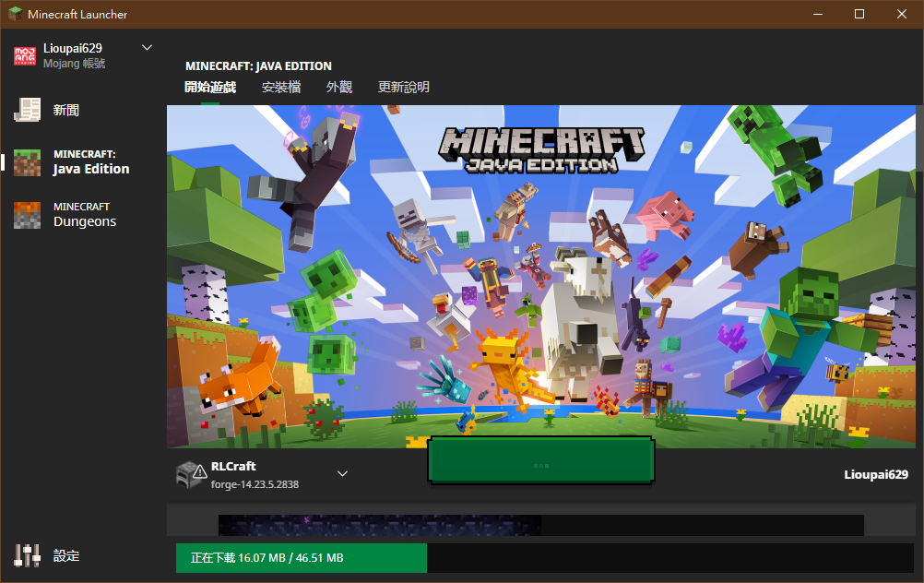Open the 新聞 sidebar entry
This screenshot has height=583, width=924.
(x=82, y=110)
